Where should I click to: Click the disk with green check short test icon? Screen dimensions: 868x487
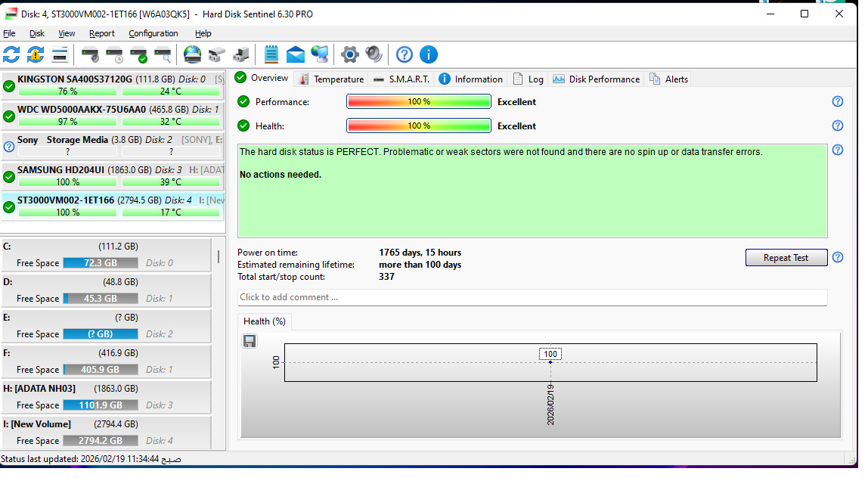(138, 54)
